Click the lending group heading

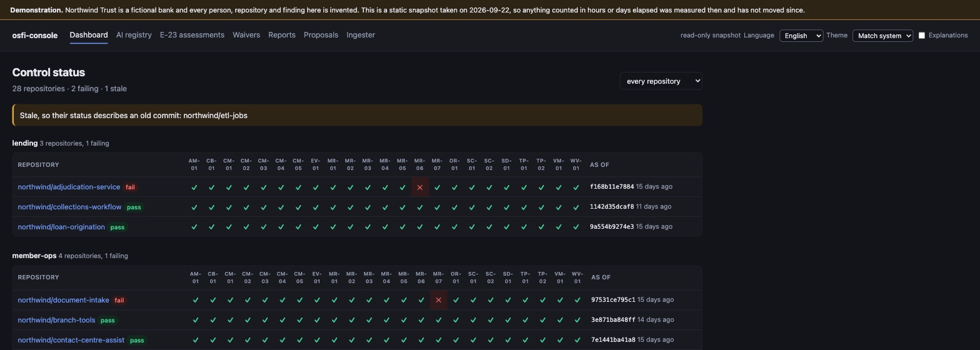[x=25, y=143]
